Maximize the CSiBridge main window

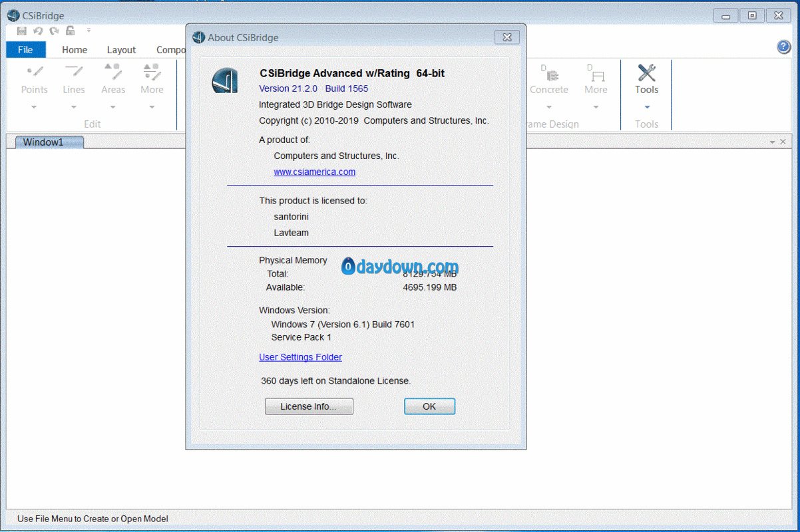[x=752, y=15]
